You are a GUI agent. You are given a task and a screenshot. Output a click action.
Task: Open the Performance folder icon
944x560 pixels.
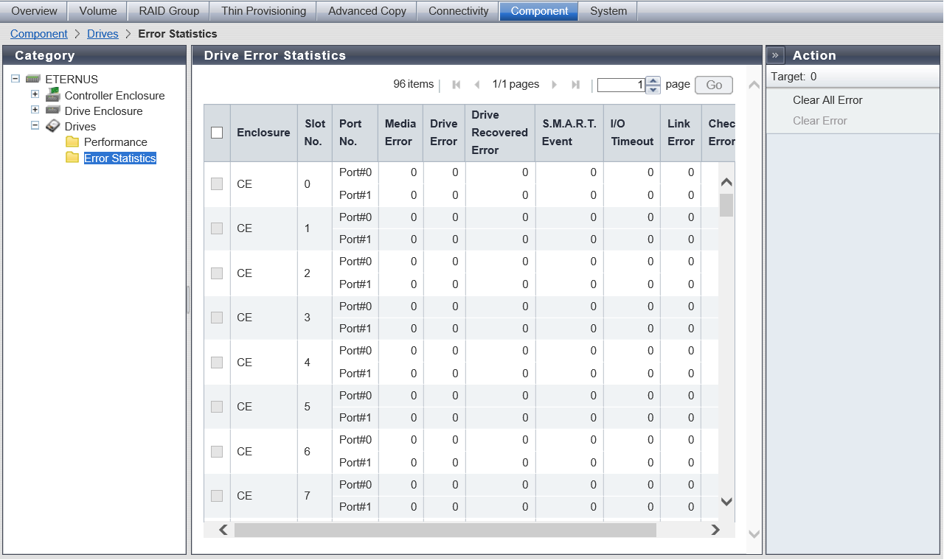(x=72, y=142)
